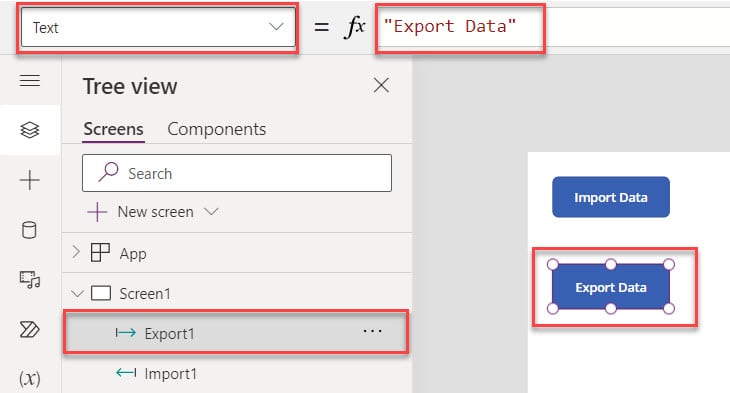The image size is (730, 393).
Task: Close the Tree view panel
Action: 381,85
